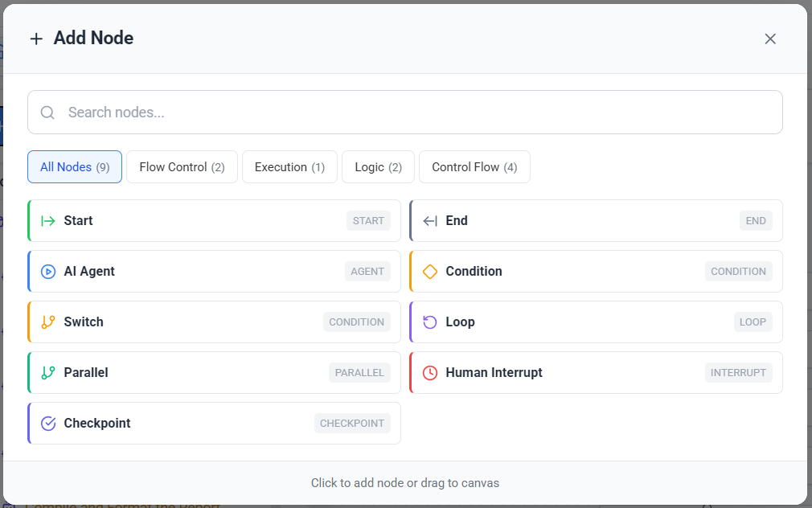Select the AI Agent play icon
This screenshot has height=508, width=812.
click(48, 271)
